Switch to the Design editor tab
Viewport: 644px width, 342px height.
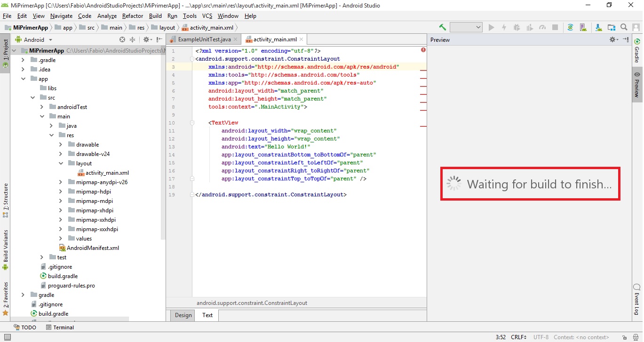tap(183, 315)
